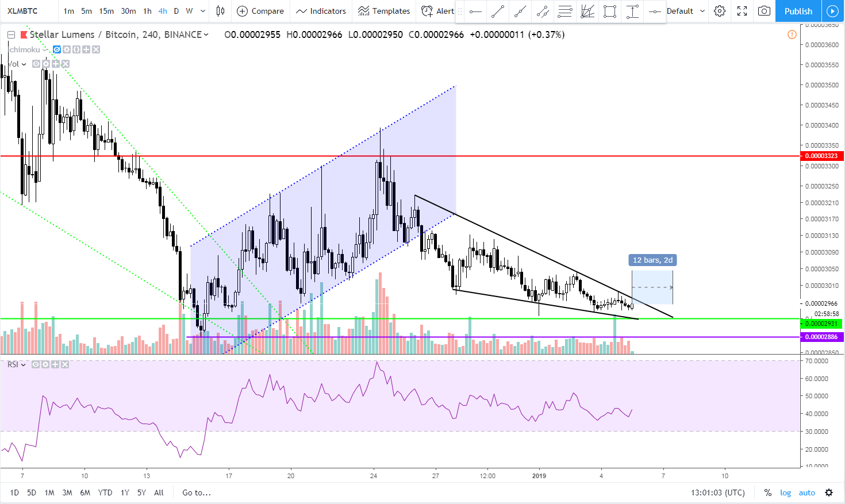
Task: Open RSI indicator settings gear
Action: point(45,364)
